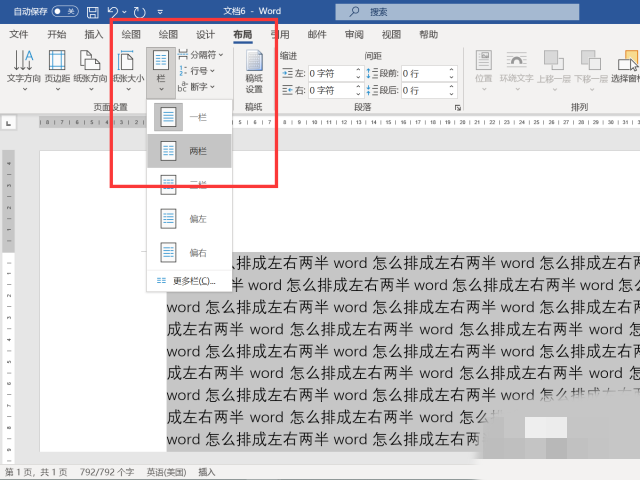This screenshot has height=480, width=640.
Task: Switch to the 设计 tab
Action: tap(205, 35)
